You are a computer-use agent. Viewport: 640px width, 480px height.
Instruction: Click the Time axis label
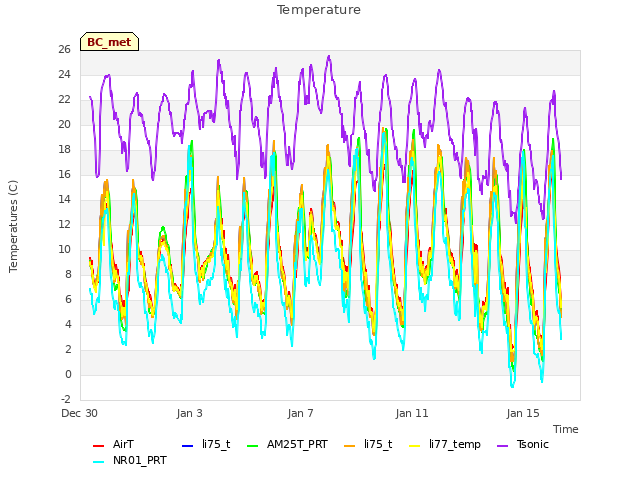(566, 429)
